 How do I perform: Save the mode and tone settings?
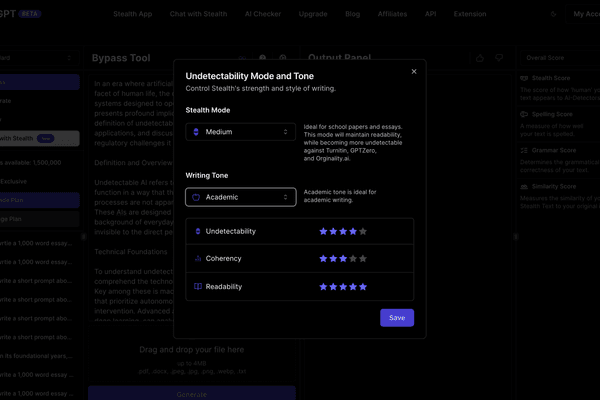tap(397, 317)
